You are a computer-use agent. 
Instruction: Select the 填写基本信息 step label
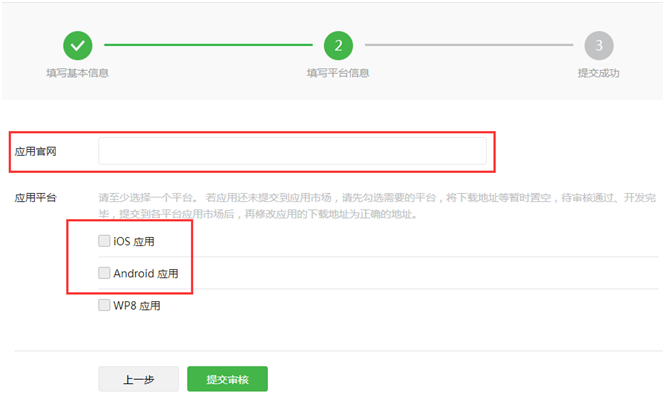77,73
